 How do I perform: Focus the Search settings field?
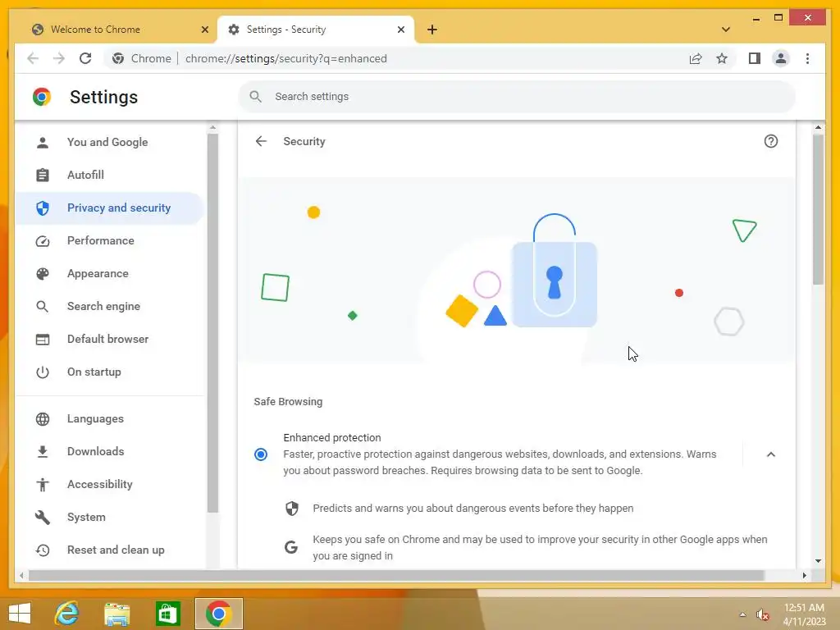pyautogui.click(x=517, y=97)
